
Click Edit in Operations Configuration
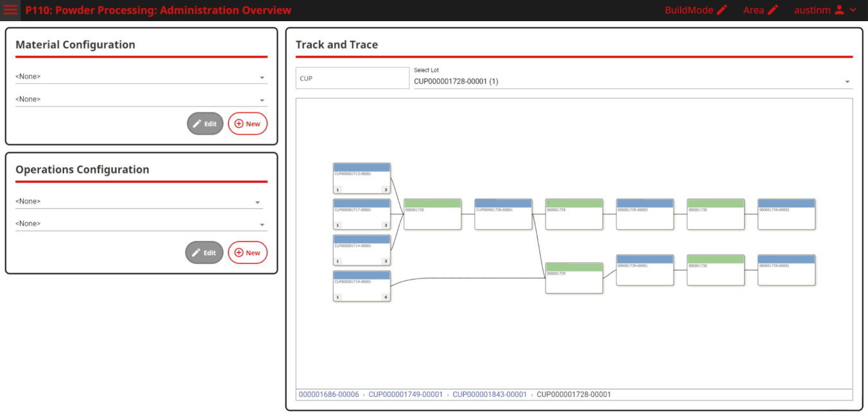tap(204, 253)
